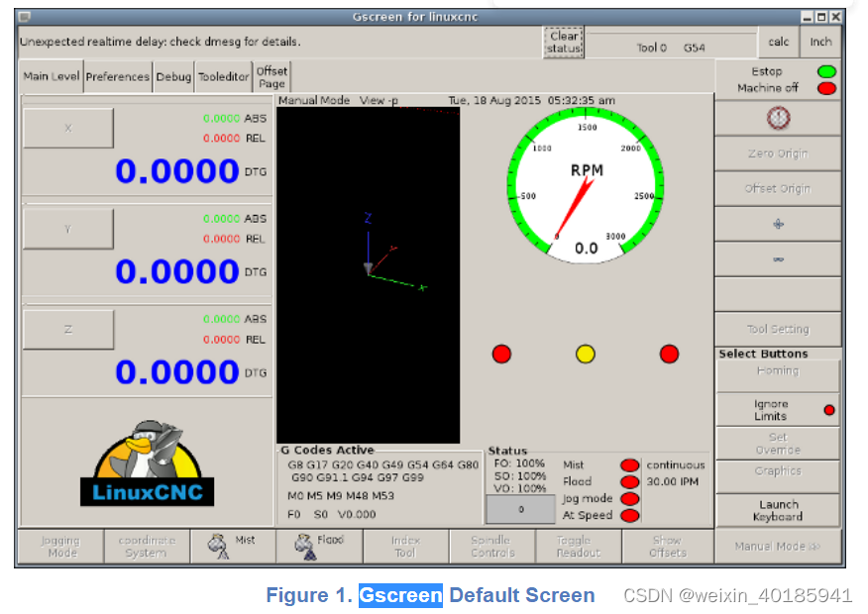Screen dimensions: 868x614
Task: Expand Manual Mode at bottom right
Action: 778,546
